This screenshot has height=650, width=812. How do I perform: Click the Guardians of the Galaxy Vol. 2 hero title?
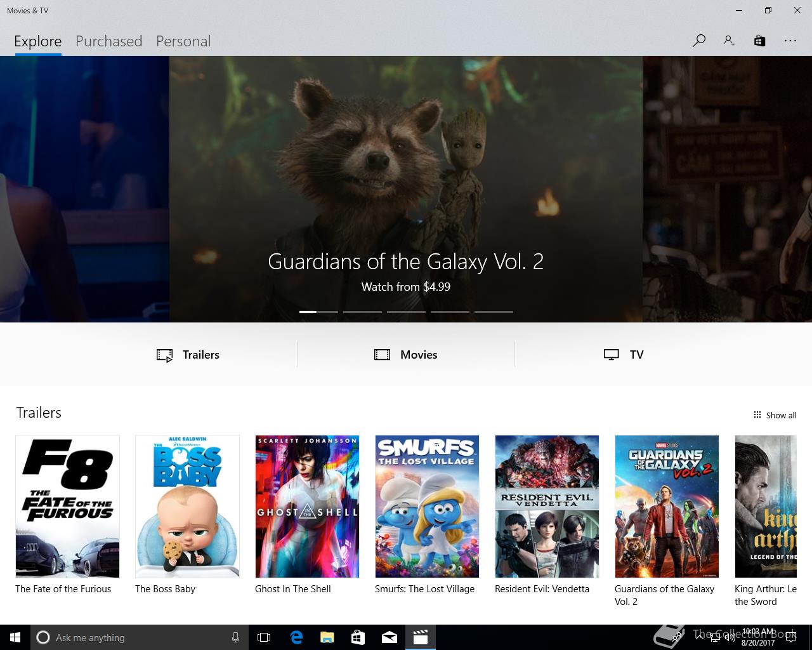tap(406, 262)
